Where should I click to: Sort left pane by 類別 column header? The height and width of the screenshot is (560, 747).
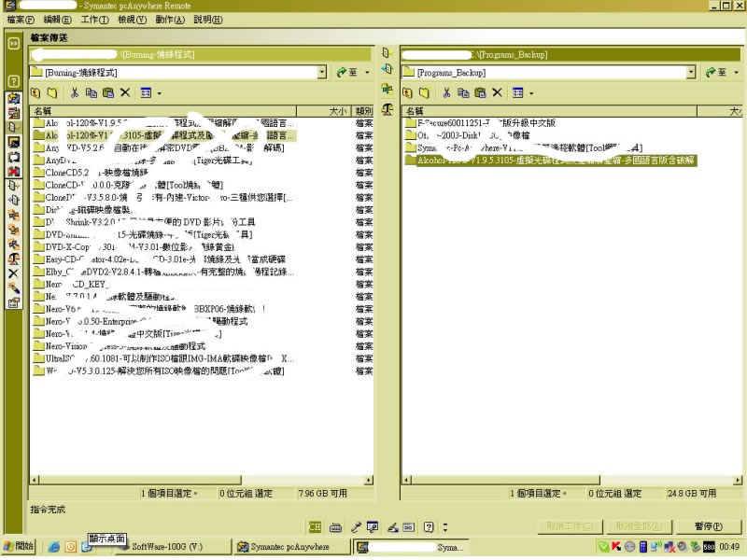(363, 111)
